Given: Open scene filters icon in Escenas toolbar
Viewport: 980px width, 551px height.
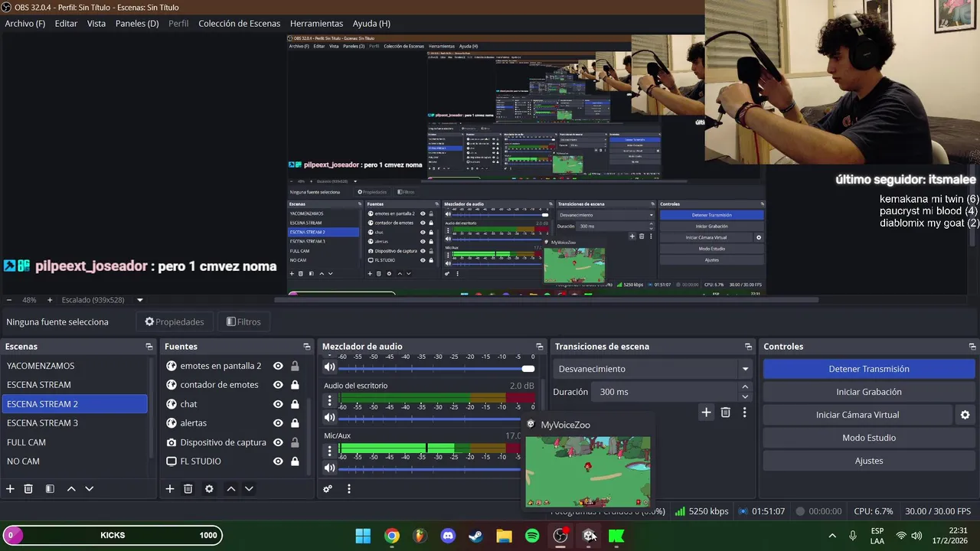Looking at the screenshot, I should pyautogui.click(x=50, y=488).
